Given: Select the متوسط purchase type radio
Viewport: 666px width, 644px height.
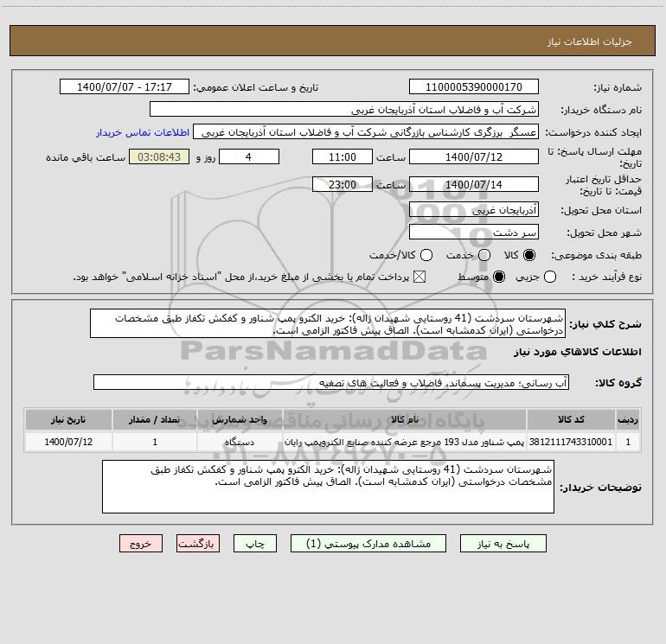Looking at the screenshot, I should click(499, 277).
